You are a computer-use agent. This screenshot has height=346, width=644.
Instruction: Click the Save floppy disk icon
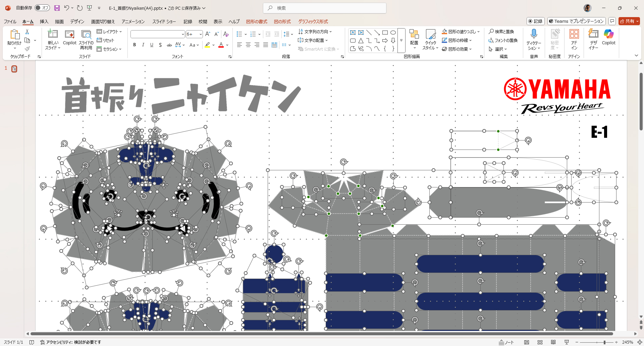(x=57, y=8)
